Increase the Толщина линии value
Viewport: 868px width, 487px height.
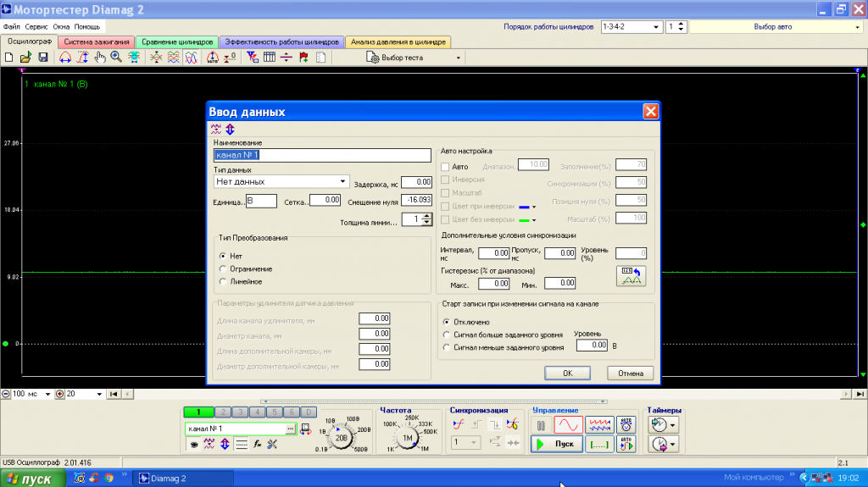426,216
